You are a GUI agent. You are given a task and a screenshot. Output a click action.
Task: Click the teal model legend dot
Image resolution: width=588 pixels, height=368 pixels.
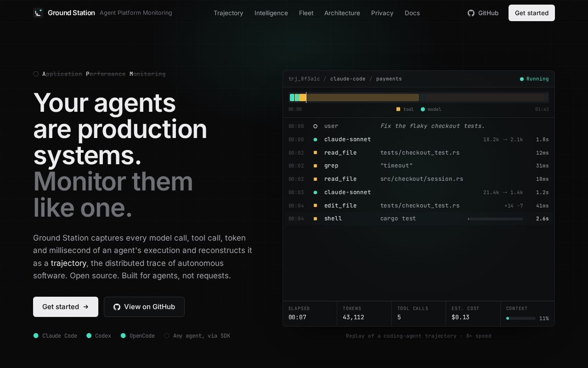point(423,109)
